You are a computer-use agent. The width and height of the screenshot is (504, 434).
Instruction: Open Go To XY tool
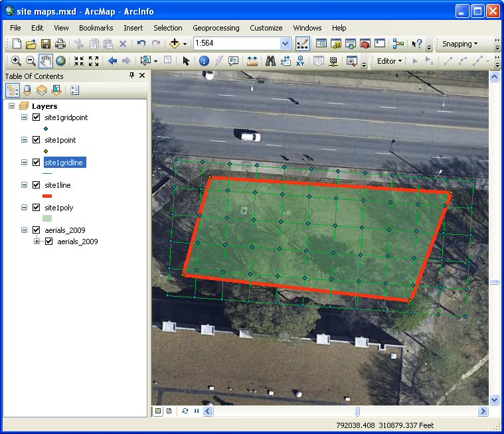[x=300, y=60]
